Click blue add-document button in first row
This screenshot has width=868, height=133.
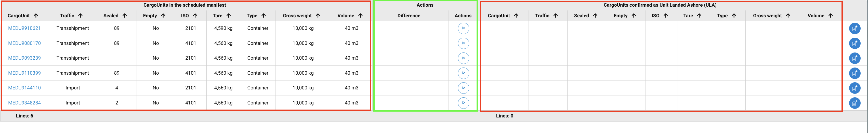click(x=854, y=29)
